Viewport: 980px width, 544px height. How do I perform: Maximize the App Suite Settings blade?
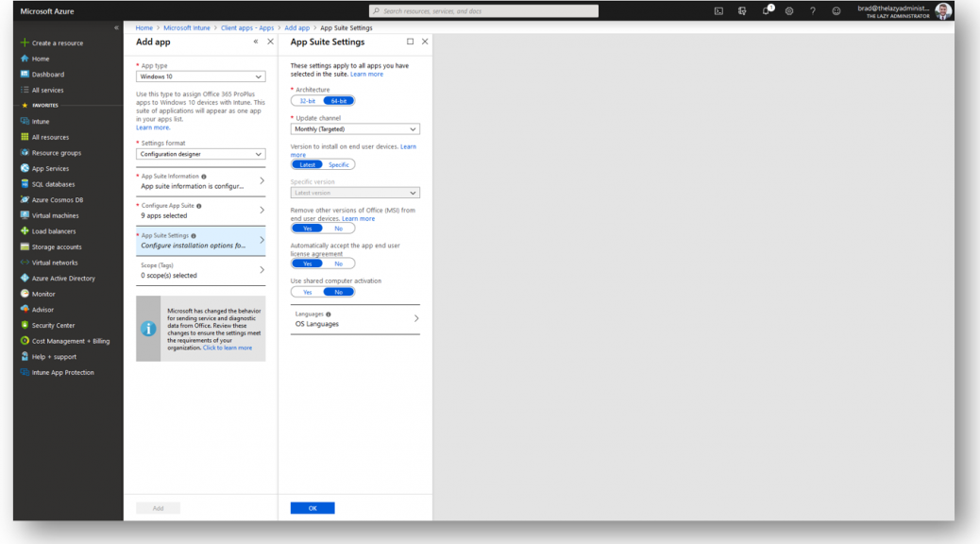click(x=410, y=42)
